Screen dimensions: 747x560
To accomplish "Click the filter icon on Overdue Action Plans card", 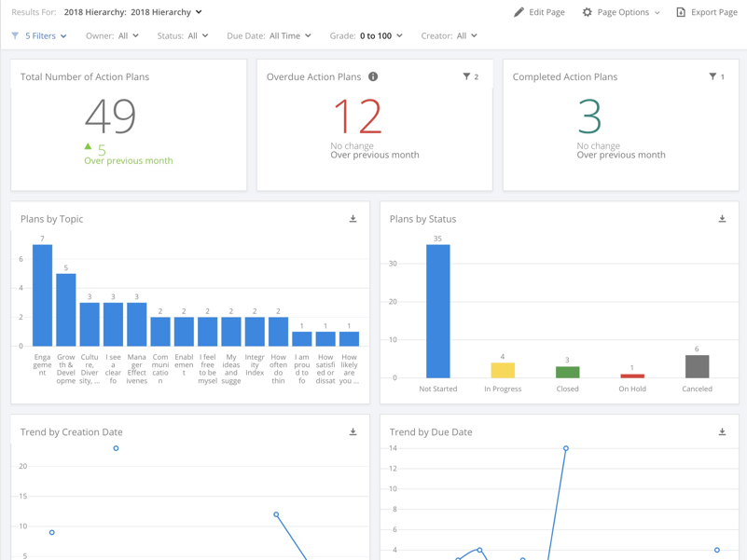I will [x=466, y=76].
